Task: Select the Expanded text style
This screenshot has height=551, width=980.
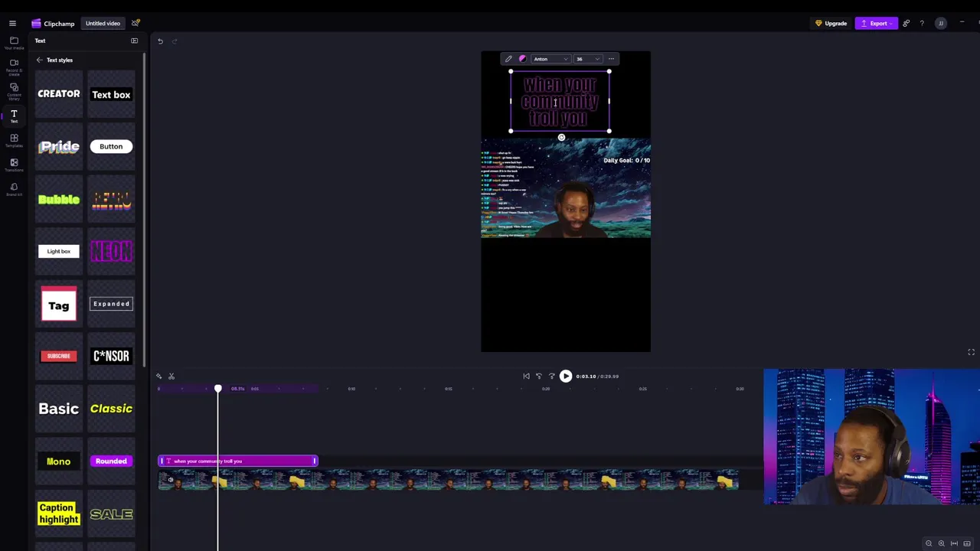Action: pos(111,304)
